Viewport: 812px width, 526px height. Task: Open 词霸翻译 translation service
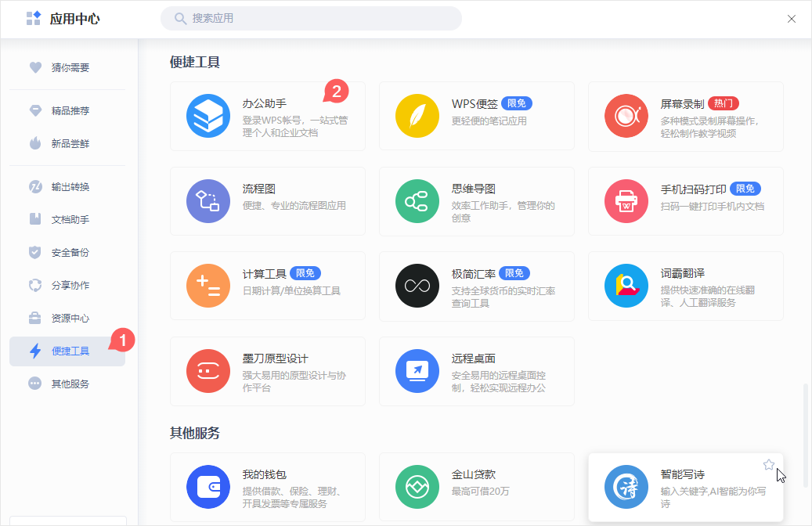(x=626, y=286)
